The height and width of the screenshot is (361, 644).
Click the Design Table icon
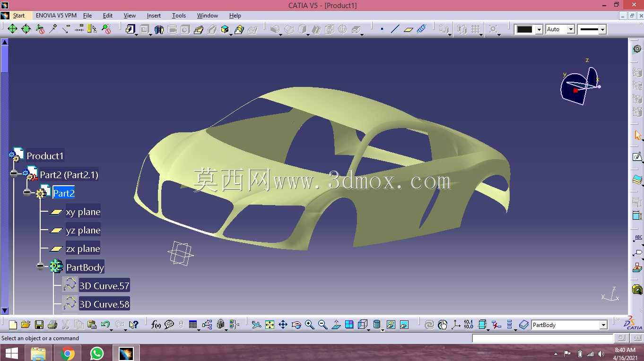[193, 325]
